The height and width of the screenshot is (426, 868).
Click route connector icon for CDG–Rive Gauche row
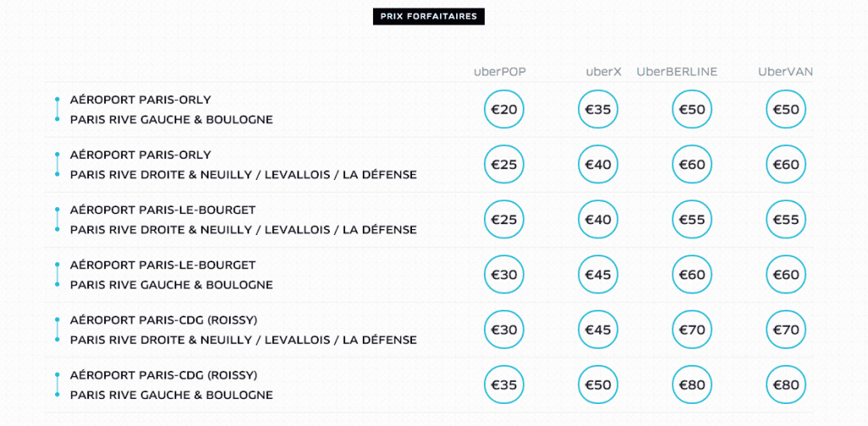tap(57, 385)
